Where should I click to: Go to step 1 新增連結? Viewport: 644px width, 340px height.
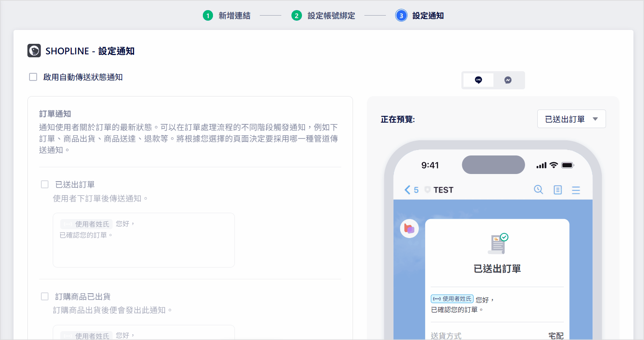pyautogui.click(x=226, y=16)
